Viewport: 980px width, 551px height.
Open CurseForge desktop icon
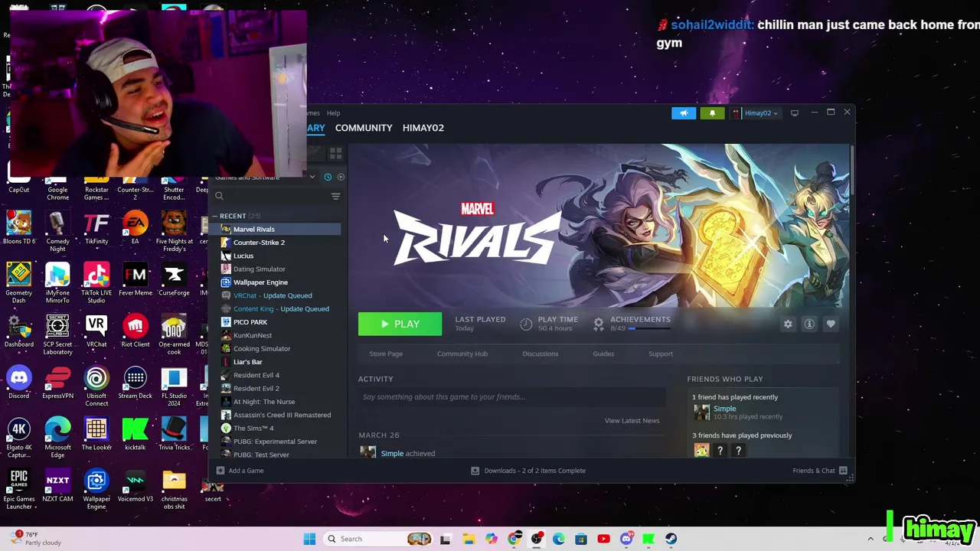tap(174, 279)
